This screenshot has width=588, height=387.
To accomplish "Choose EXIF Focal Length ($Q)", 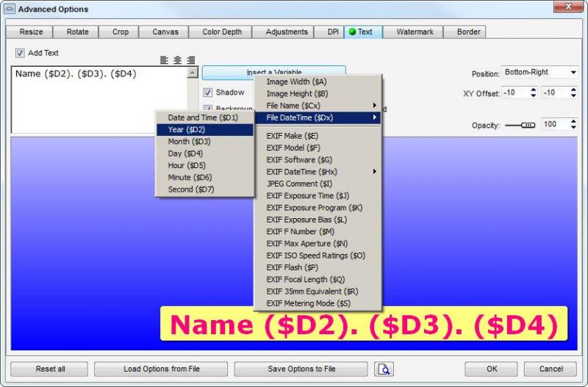I will 318,280.
